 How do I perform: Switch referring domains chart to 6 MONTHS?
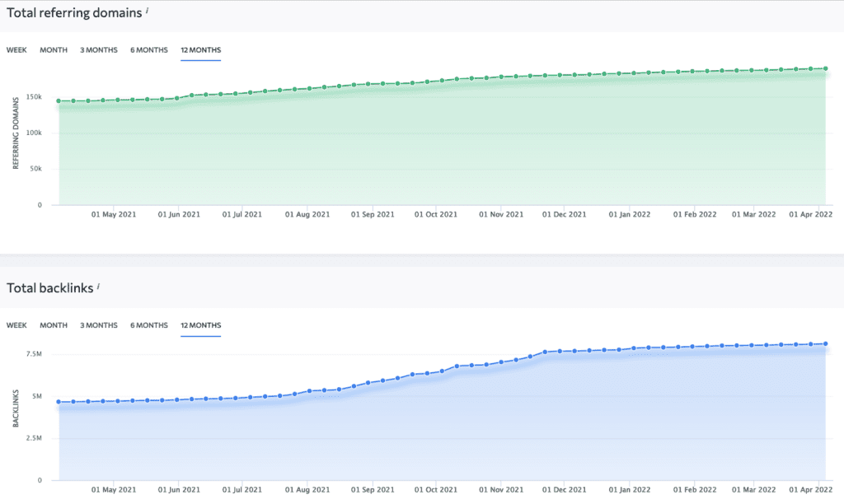click(x=148, y=50)
